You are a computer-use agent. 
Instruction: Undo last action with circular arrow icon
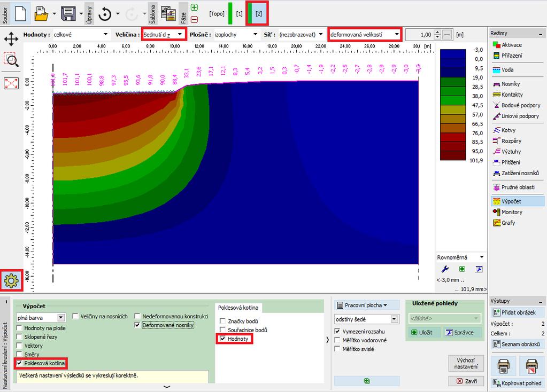click(105, 14)
